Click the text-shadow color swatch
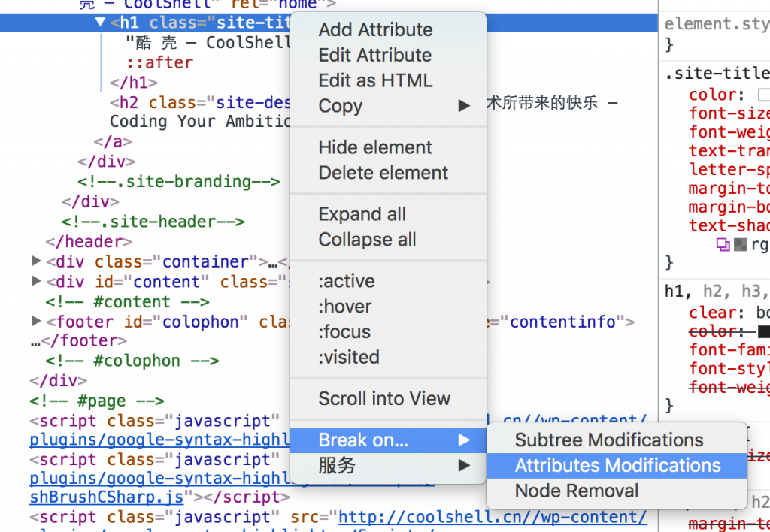 tap(740, 244)
